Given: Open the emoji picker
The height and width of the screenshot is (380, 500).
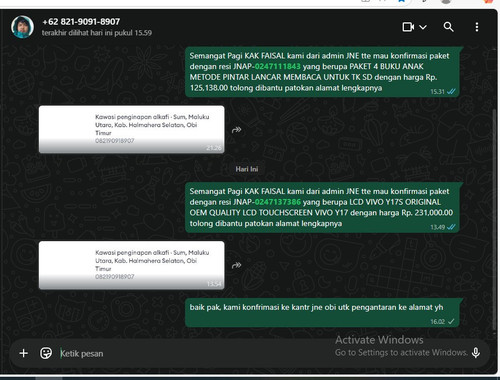Looking at the screenshot, I should click(x=46, y=353).
